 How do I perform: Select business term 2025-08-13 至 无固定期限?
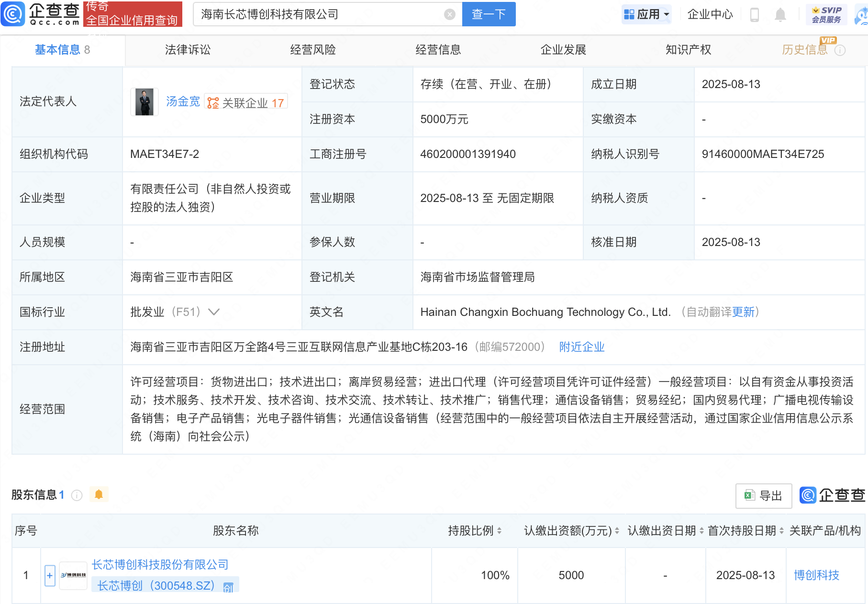[487, 198]
